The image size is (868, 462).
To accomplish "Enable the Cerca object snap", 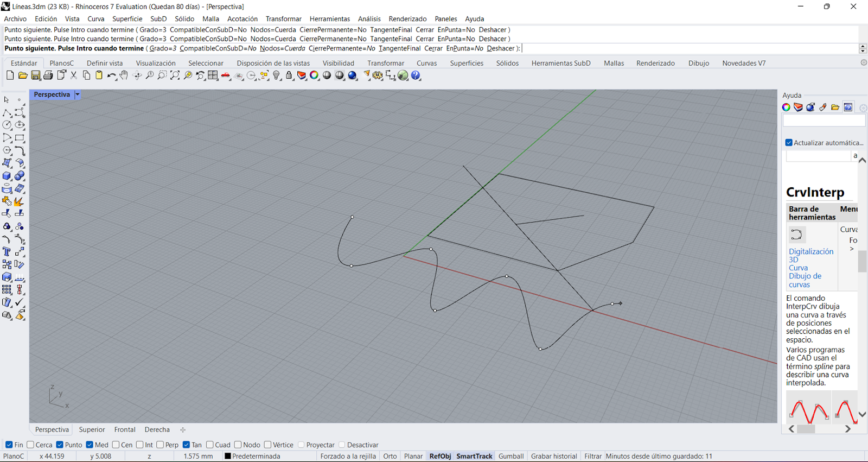I will pos(30,445).
